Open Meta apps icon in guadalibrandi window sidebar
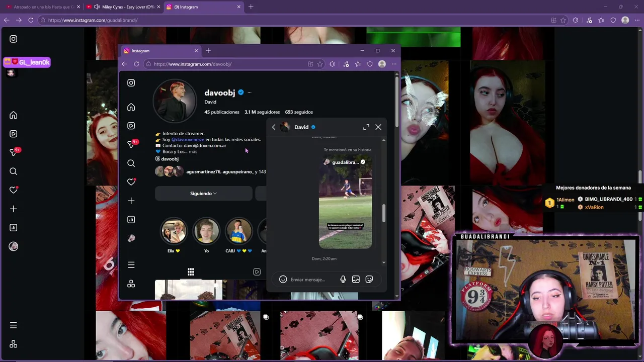 click(14, 344)
